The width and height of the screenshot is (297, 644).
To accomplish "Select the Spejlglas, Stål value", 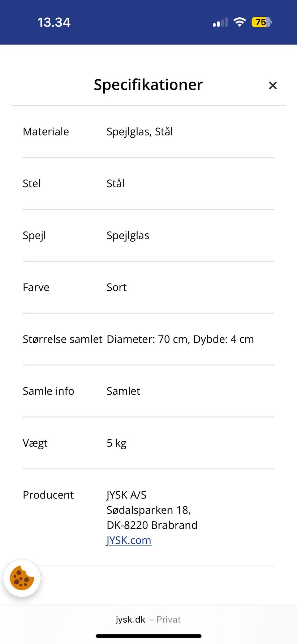I will pyautogui.click(x=140, y=132).
